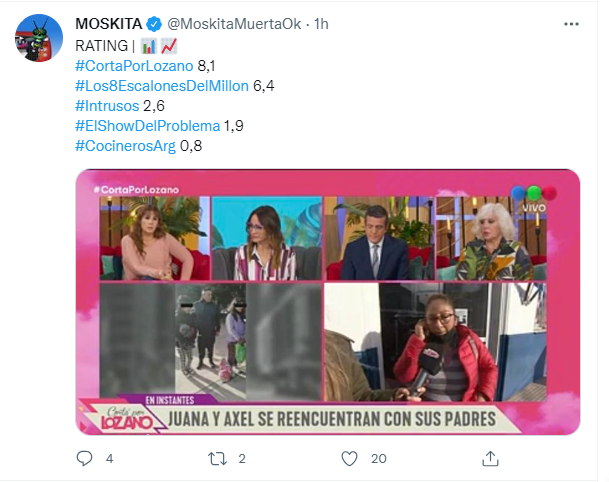
Task: Open the #CortaPorLozano hashtag link
Action: coord(134,66)
